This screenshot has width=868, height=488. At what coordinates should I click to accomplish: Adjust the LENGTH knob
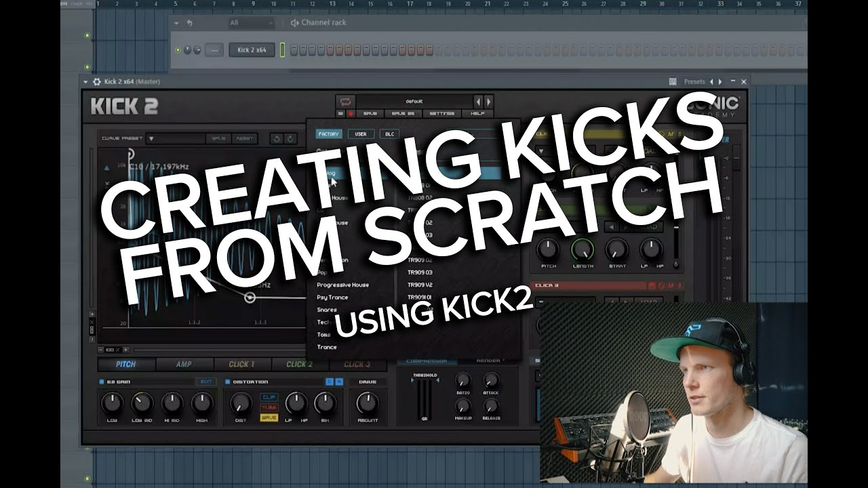point(583,249)
